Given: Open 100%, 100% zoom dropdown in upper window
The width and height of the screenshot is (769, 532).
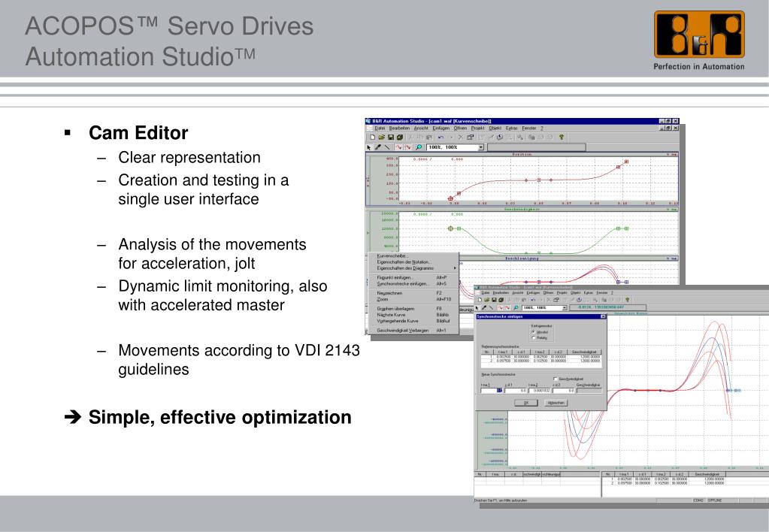Looking at the screenshot, I should pos(481,147).
